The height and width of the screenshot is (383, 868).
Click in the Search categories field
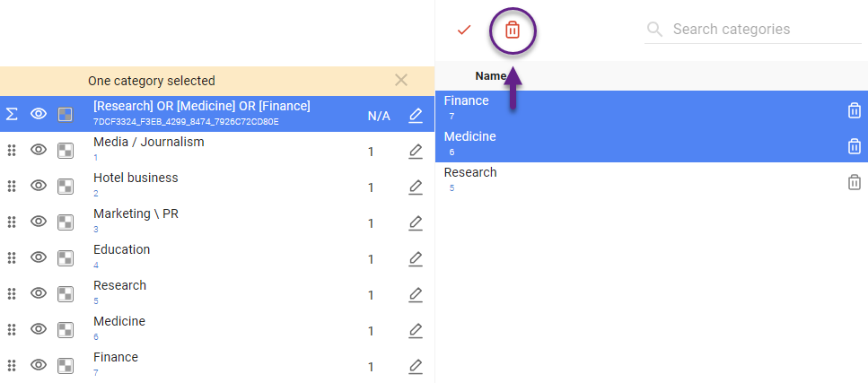coord(763,30)
